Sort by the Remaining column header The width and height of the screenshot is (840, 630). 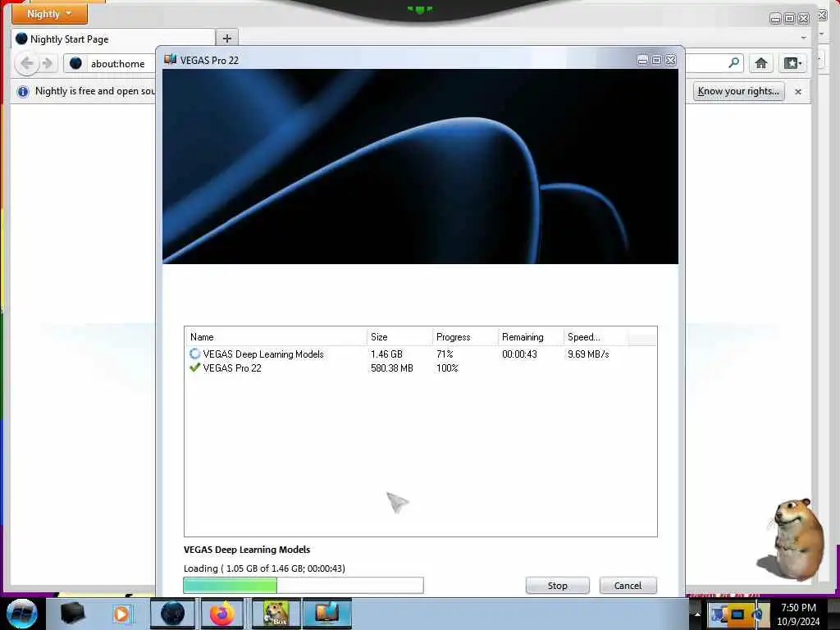click(530, 337)
